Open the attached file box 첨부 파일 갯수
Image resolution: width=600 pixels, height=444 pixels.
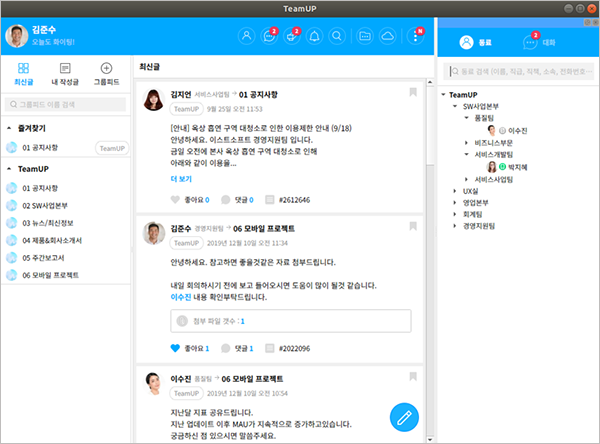[x=291, y=321]
